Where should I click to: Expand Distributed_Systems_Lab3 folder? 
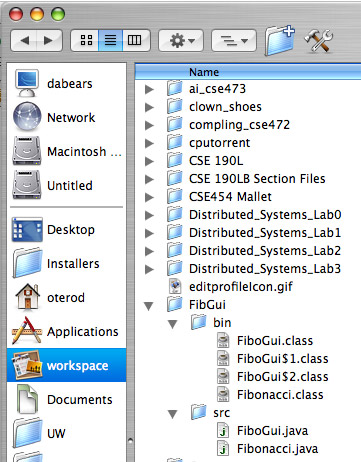tap(149, 269)
